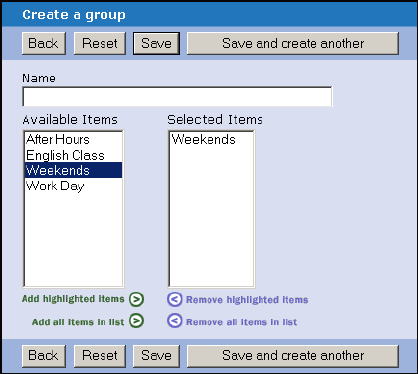Image resolution: width=418 pixels, height=374 pixels.
Task: Click the bottom Back button
Action: 44,356
